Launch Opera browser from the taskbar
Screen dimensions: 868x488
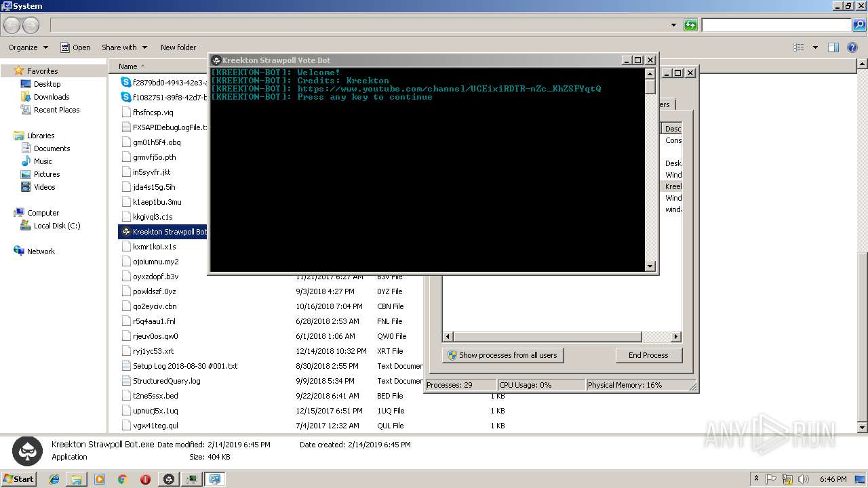145,479
